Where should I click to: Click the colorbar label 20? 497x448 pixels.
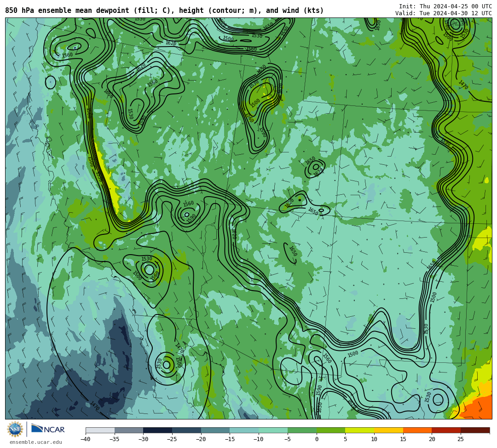pos(432,439)
